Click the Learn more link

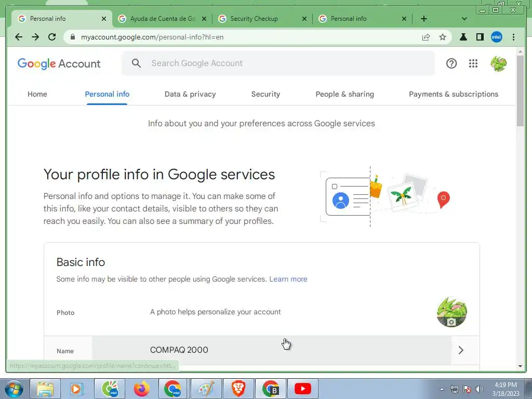(288, 279)
